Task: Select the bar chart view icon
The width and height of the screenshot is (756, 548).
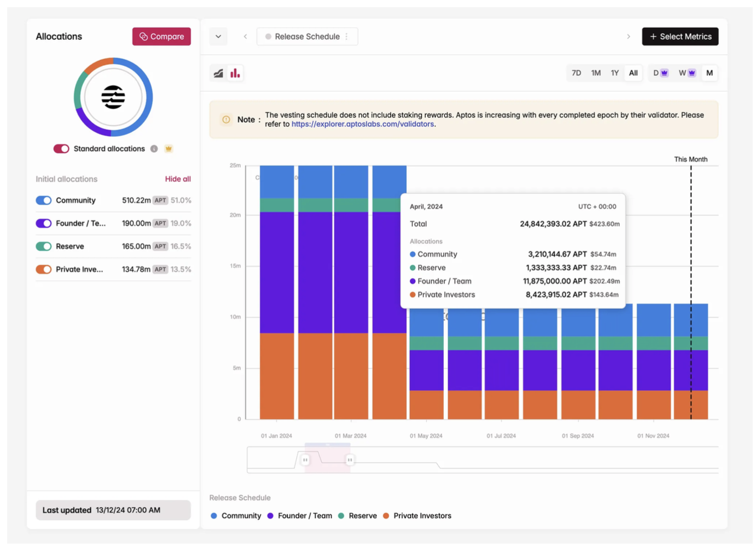Action: point(235,73)
